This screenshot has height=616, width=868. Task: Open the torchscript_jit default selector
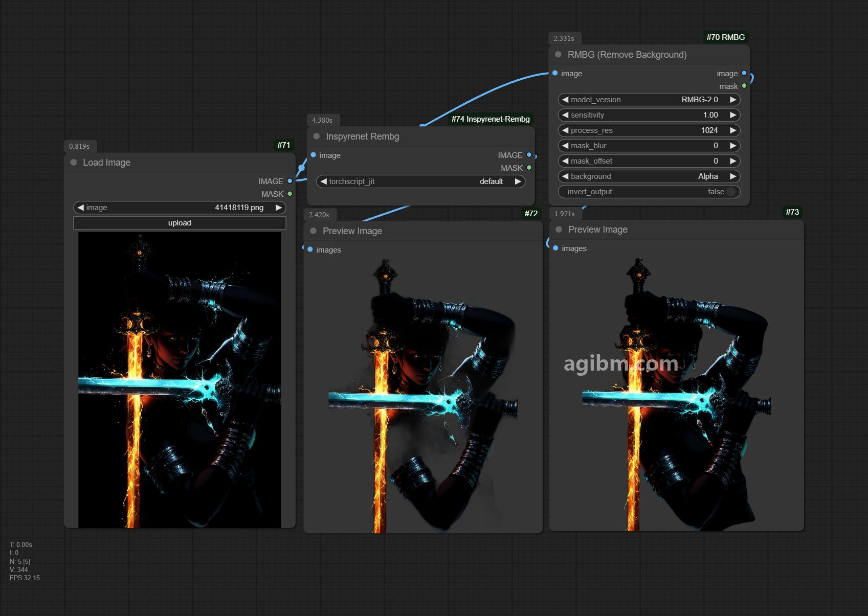click(420, 181)
